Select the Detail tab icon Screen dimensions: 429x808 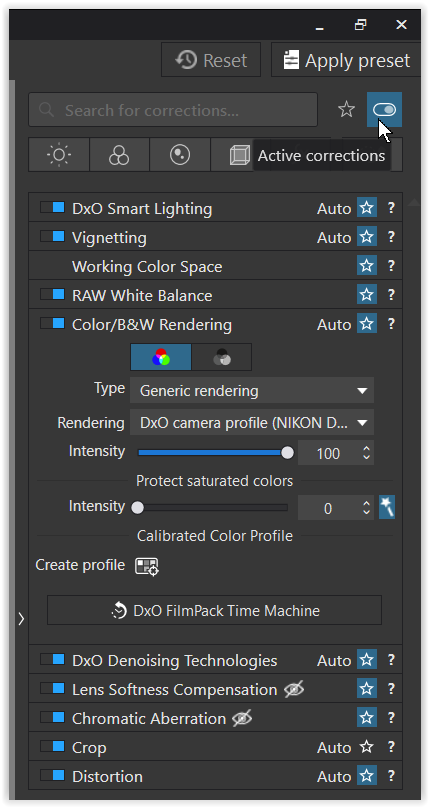pos(180,155)
